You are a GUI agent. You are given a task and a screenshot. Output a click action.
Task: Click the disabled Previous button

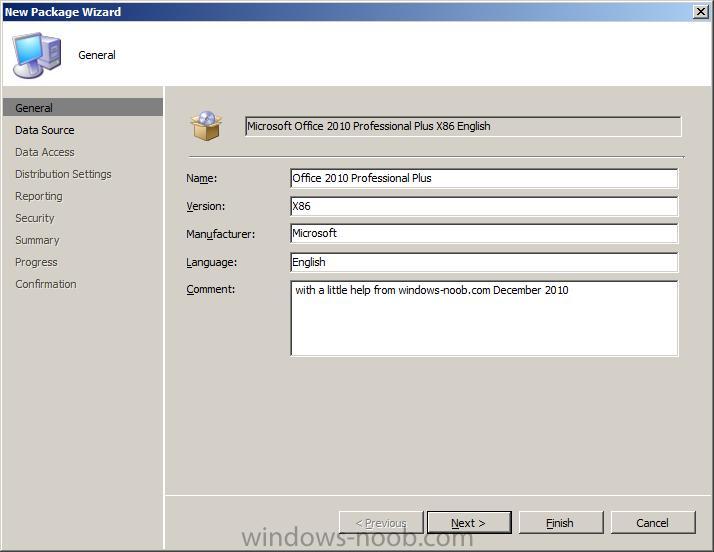(381, 522)
